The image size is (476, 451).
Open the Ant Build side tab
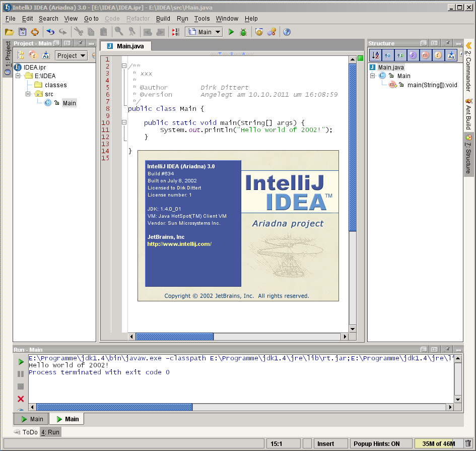[469, 114]
